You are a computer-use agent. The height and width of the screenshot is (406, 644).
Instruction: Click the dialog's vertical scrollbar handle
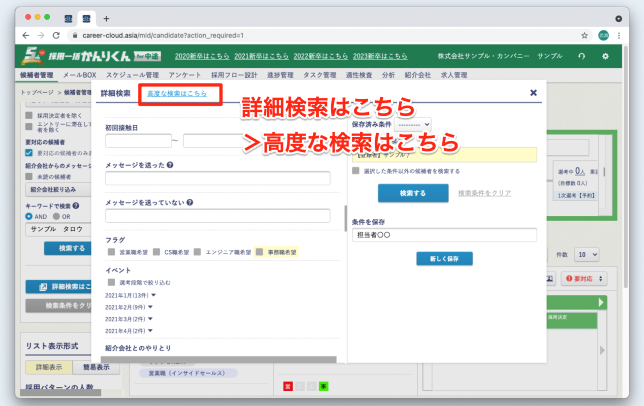tap(345, 218)
